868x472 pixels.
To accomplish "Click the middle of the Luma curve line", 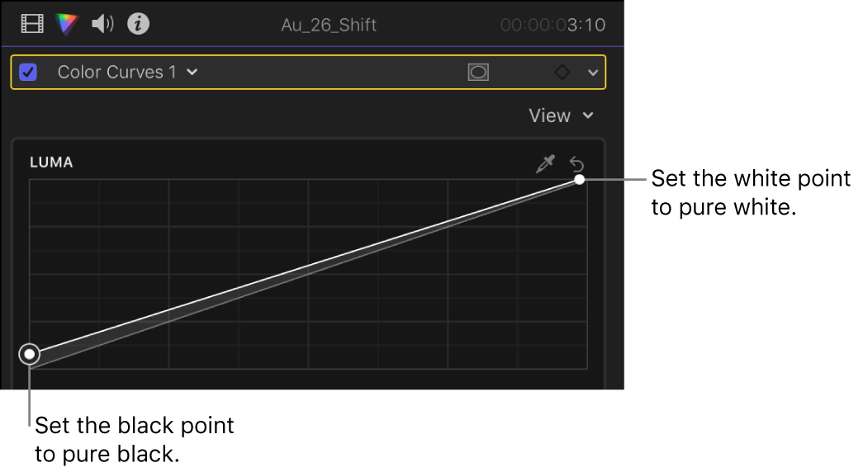I will pos(306,266).
